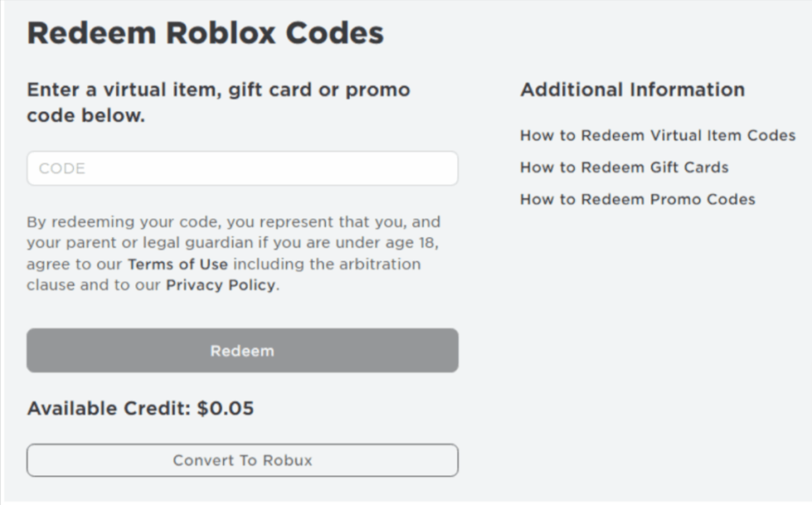Submit a code with the Redeem button

[x=242, y=351]
